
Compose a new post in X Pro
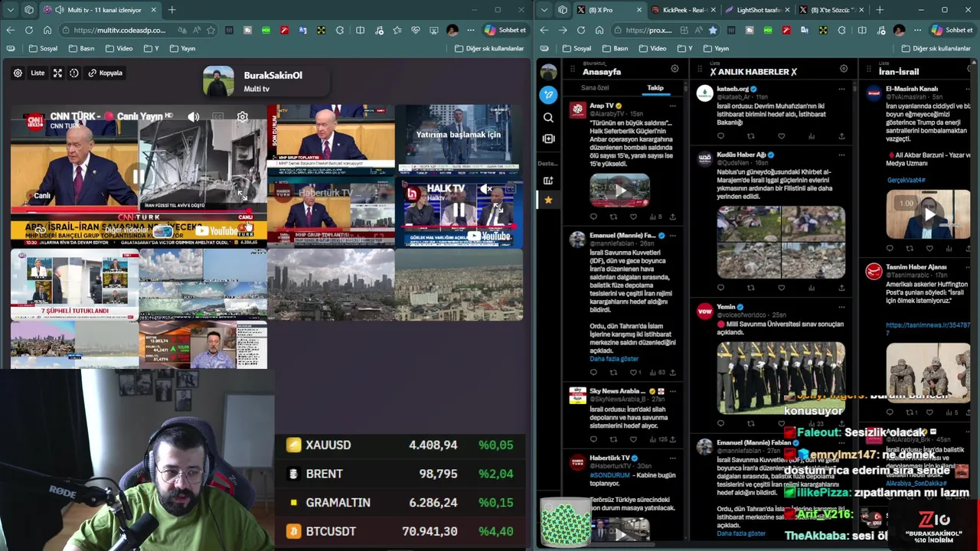(x=548, y=95)
